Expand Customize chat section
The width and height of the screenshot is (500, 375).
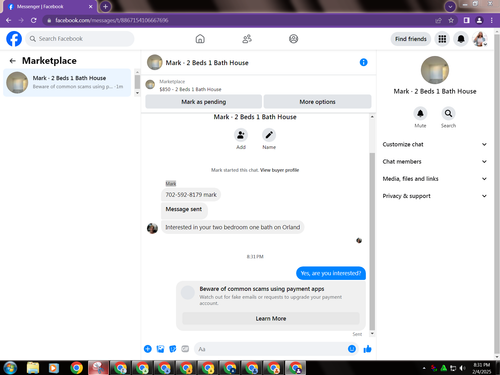pyautogui.click(x=435, y=144)
